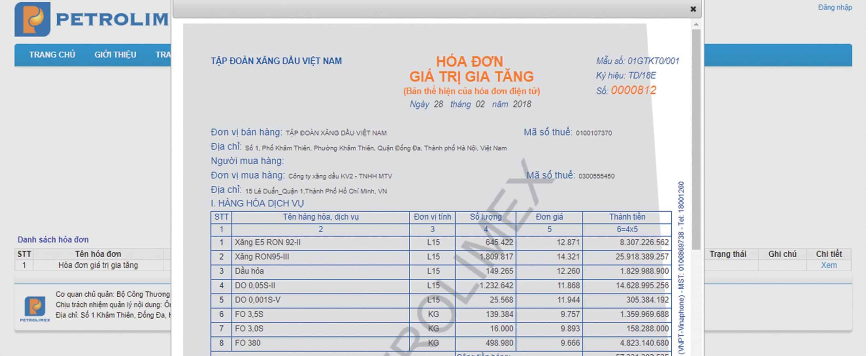
Task: Click the HÓA ĐƠN GIÁ TRỊ GIA TĂNG title
Action: pyautogui.click(x=471, y=69)
